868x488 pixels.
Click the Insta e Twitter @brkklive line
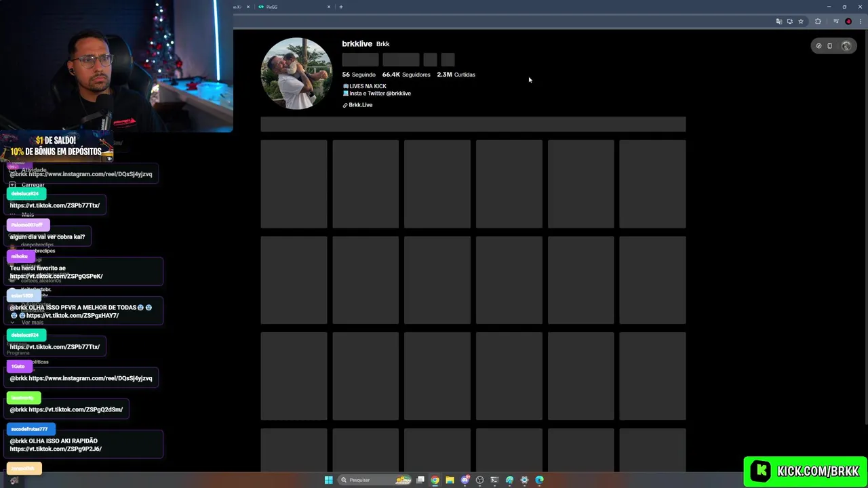coord(377,94)
